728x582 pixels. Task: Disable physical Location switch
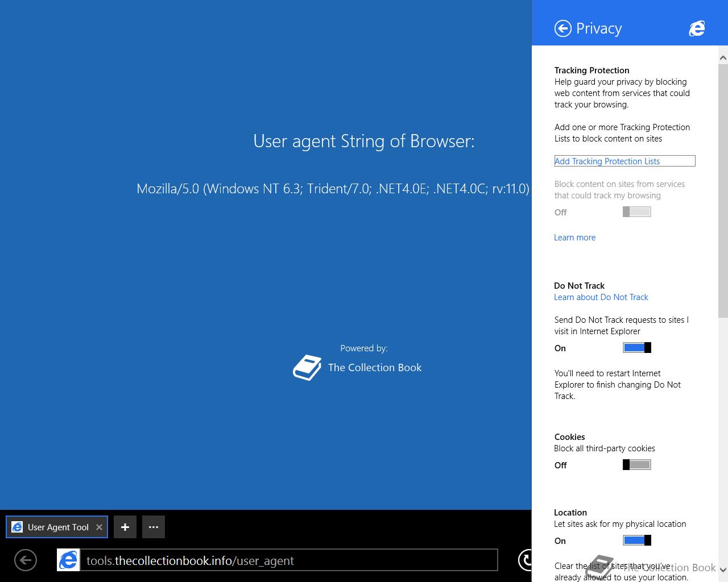[637, 540]
